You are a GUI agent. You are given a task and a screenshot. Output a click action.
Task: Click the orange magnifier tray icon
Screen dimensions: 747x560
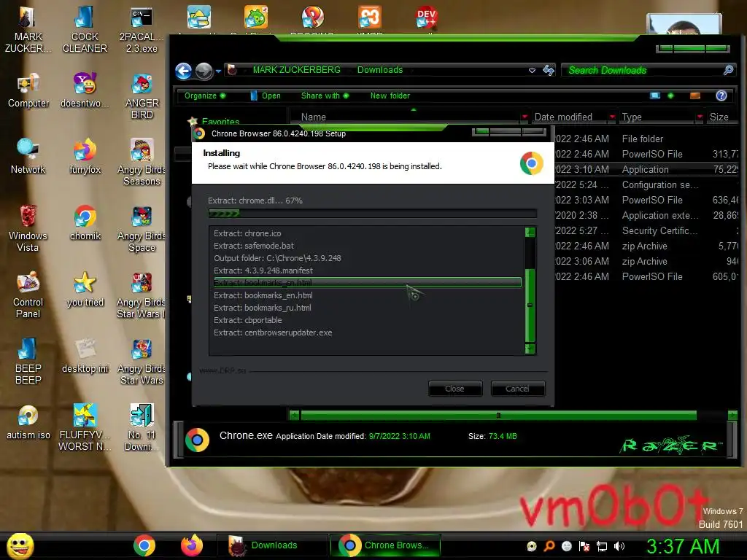click(549, 546)
